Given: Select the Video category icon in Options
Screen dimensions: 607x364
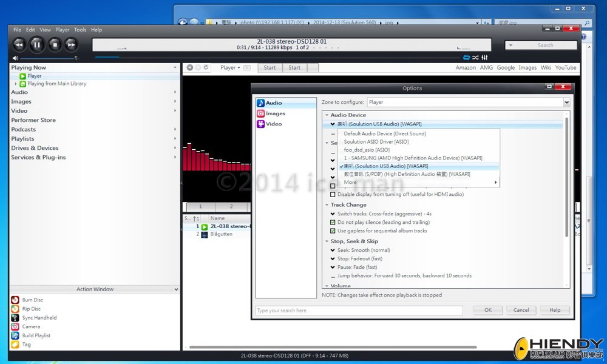Looking at the screenshot, I should pos(260,124).
